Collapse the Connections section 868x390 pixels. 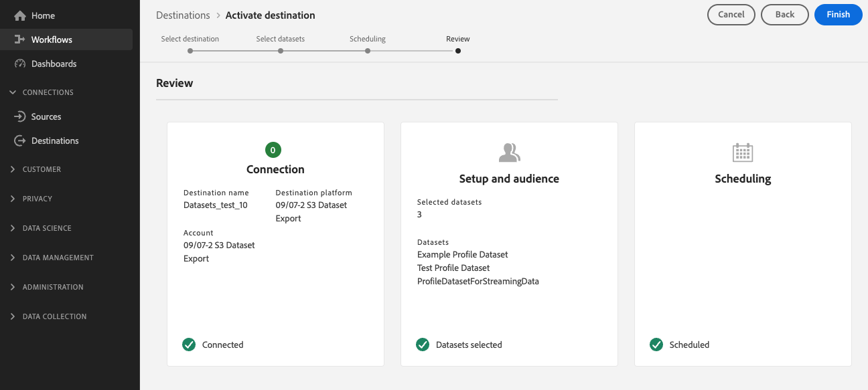coord(13,92)
